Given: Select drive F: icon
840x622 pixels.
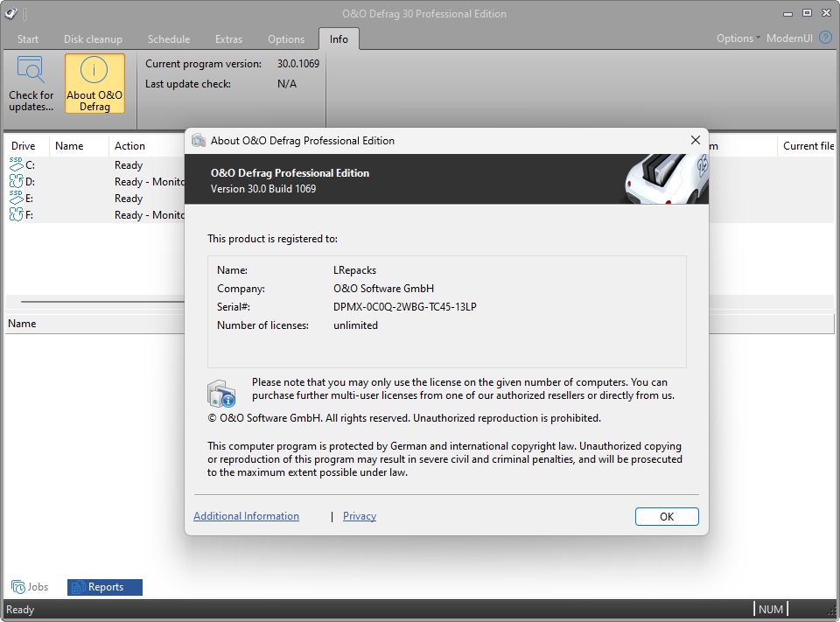Looking at the screenshot, I should pyautogui.click(x=16, y=214).
